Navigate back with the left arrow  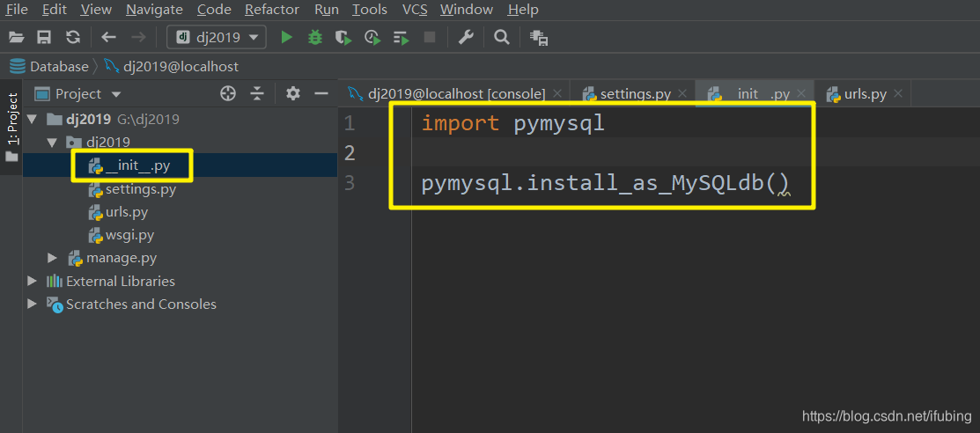pyautogui.click(x=109, y=38)
